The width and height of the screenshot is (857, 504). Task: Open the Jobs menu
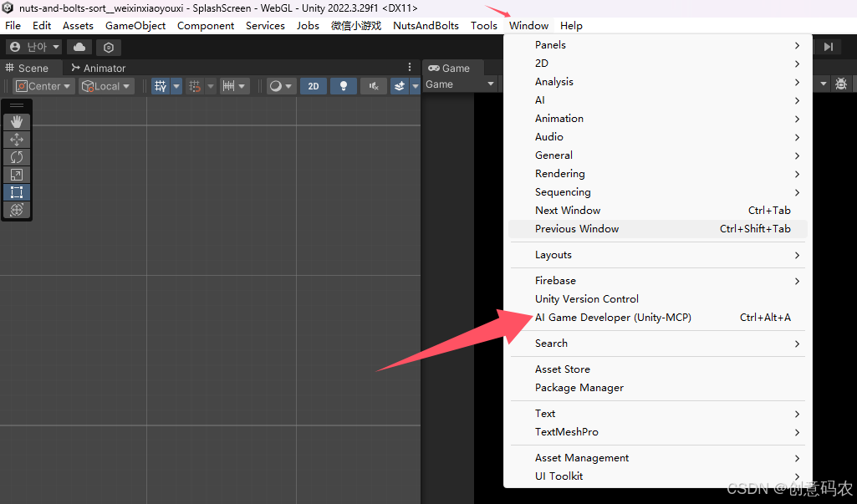pos(308,26)
